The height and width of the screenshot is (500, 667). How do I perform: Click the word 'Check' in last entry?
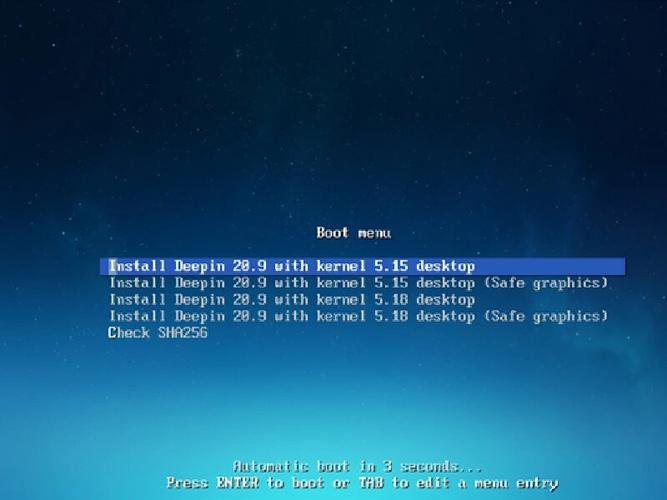[x=128, y=333]
